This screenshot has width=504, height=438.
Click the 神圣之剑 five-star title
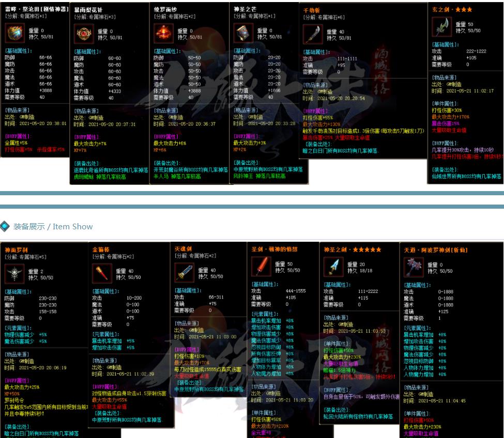[x=353, y=249]
